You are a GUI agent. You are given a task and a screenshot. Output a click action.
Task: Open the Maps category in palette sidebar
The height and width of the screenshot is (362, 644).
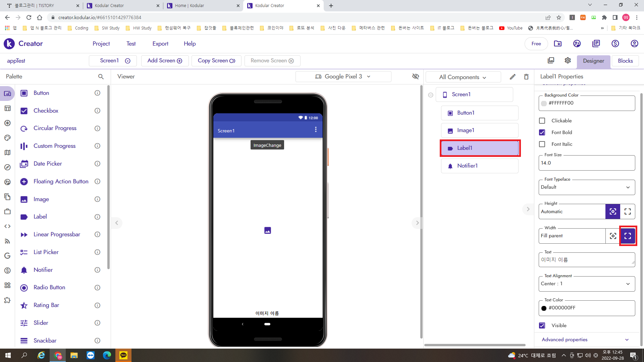[x=7, y=153]
